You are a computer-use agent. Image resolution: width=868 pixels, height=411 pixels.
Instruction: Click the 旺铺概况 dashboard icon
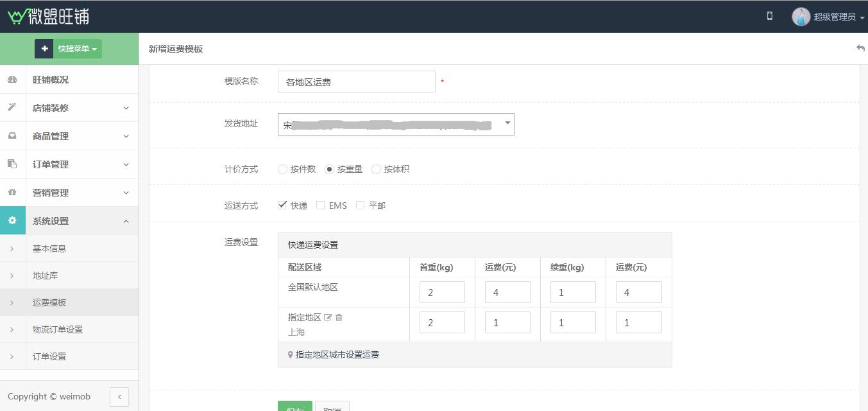(12, 80)
